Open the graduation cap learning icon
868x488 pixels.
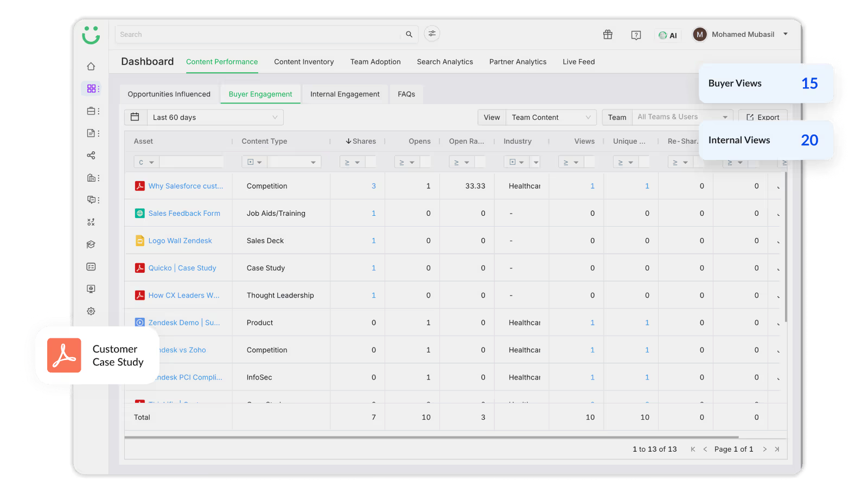click(x=91, y=245)
